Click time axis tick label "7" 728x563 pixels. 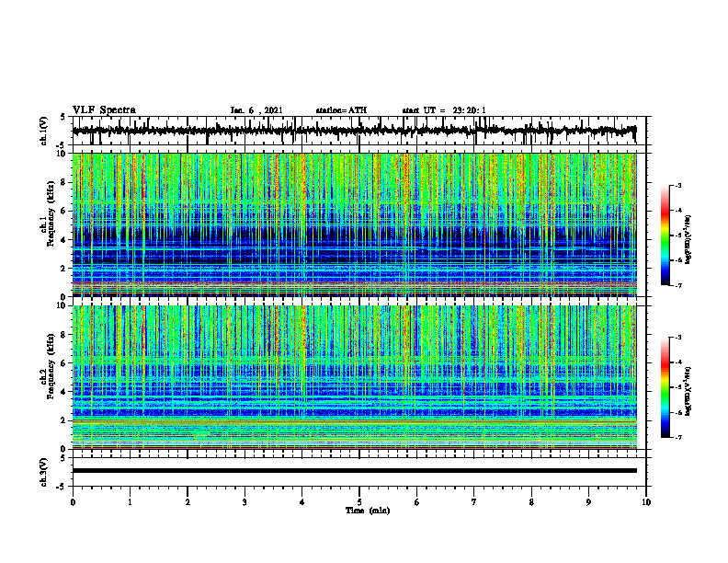coord(474,502)
